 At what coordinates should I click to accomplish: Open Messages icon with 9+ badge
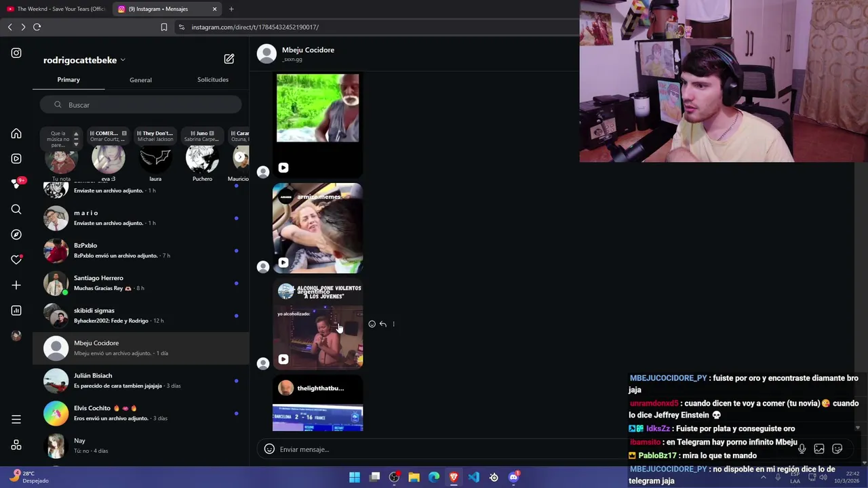(x=16, y=184)
